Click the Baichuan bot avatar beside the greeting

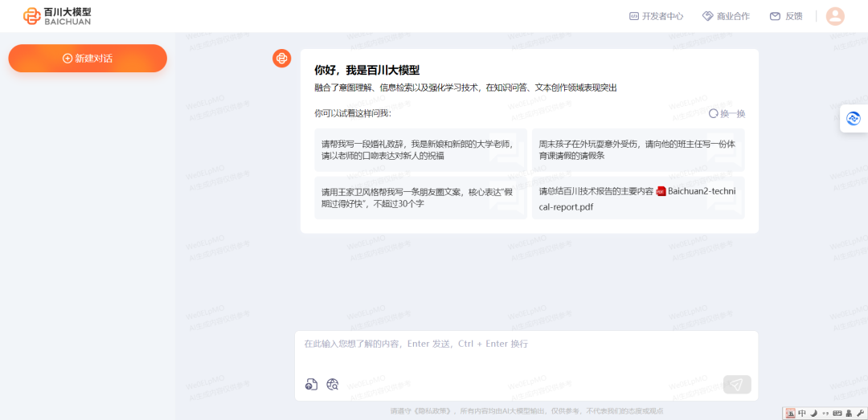[x=282, y=58]
